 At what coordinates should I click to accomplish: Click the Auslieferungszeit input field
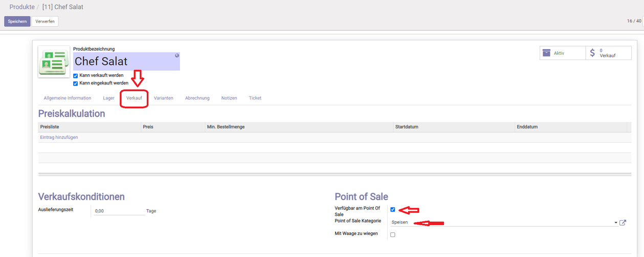[119, 211]
